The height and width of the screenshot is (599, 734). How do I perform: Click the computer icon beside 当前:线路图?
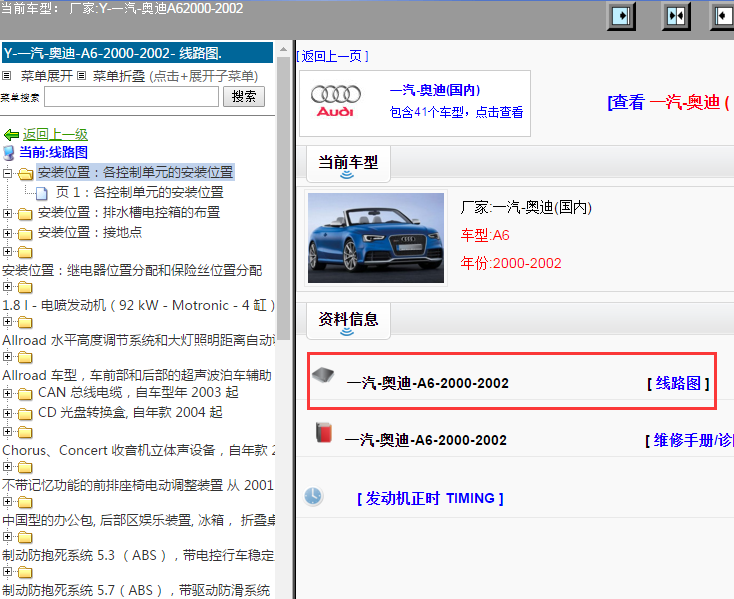point(9,153)
